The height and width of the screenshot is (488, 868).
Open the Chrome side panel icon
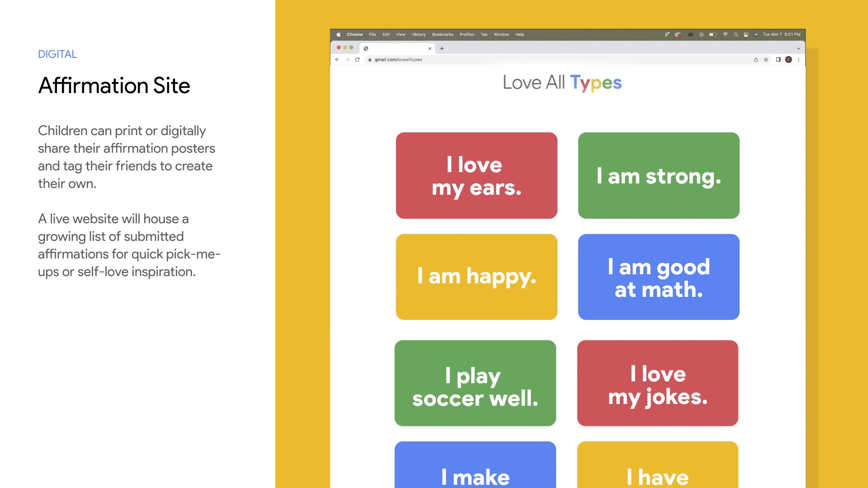778,60
